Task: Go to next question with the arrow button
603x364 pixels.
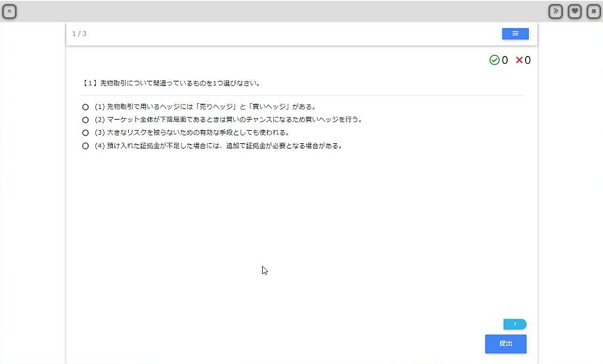Action: [514, 324]
